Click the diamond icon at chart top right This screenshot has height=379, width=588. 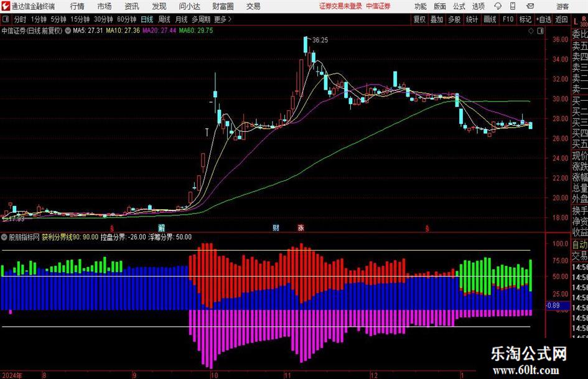point(531,30)
